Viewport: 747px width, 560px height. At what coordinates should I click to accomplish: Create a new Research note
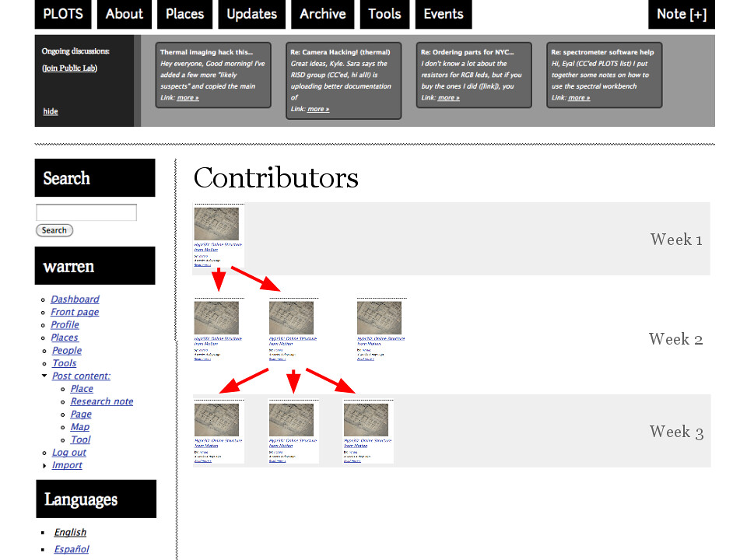click(x=102, y=402)
